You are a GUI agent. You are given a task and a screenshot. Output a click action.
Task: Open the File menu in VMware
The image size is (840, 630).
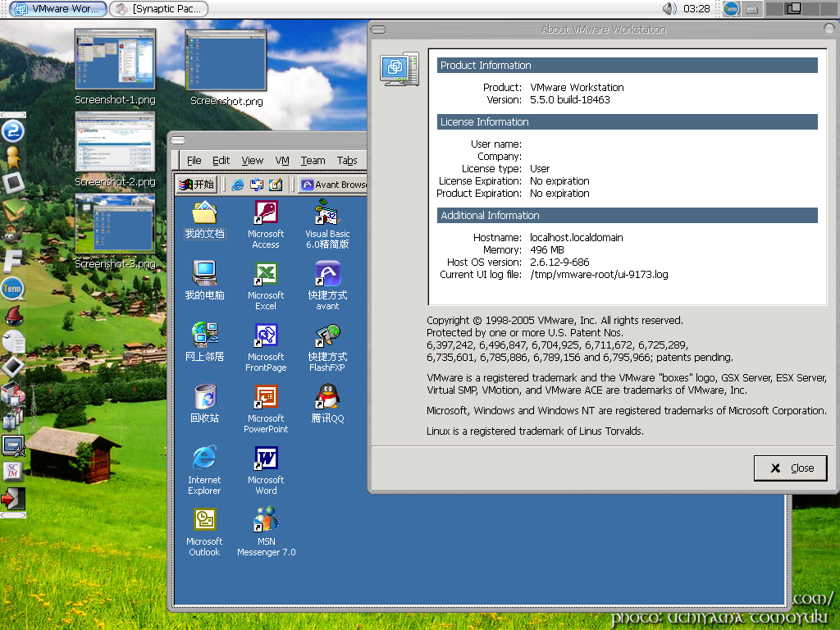pos(194,160)
